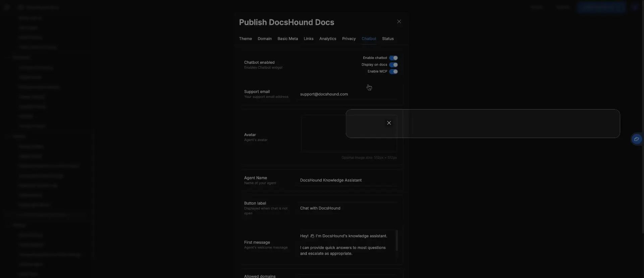
Task: Select the Chatbot tab
Action: 369,39
